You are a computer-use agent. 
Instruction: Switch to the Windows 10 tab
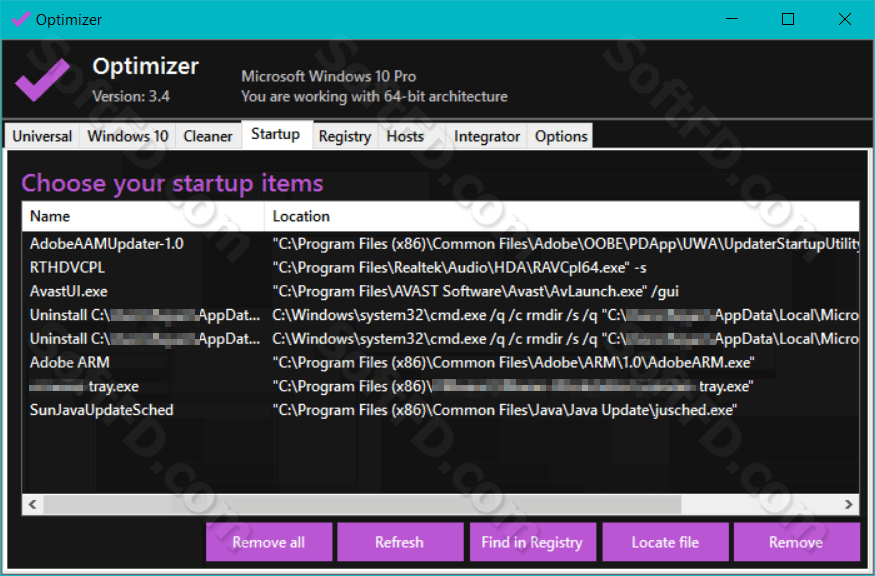[x=128, y=136]
